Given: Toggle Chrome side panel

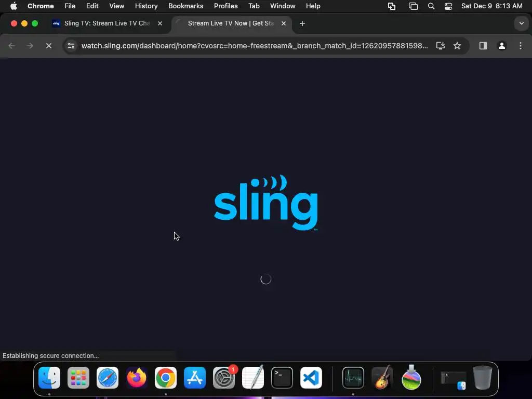Looking at the screenshot, I should [x=483, y=46].
